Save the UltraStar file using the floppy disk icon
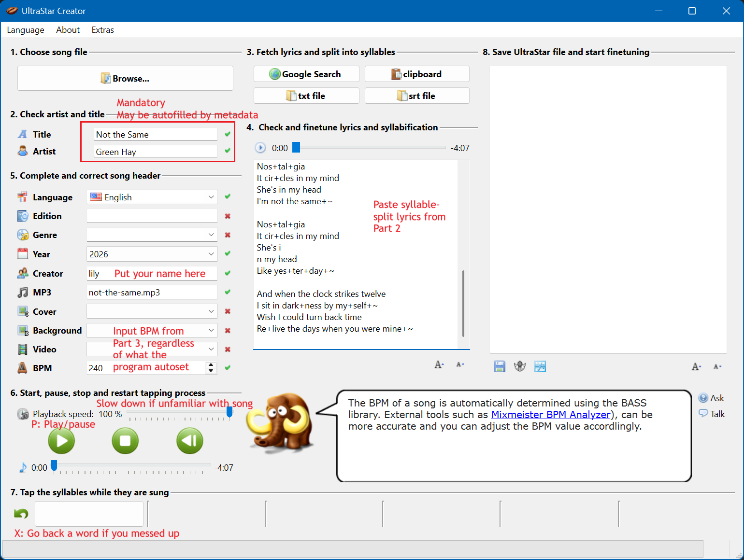 coord(500,366)
